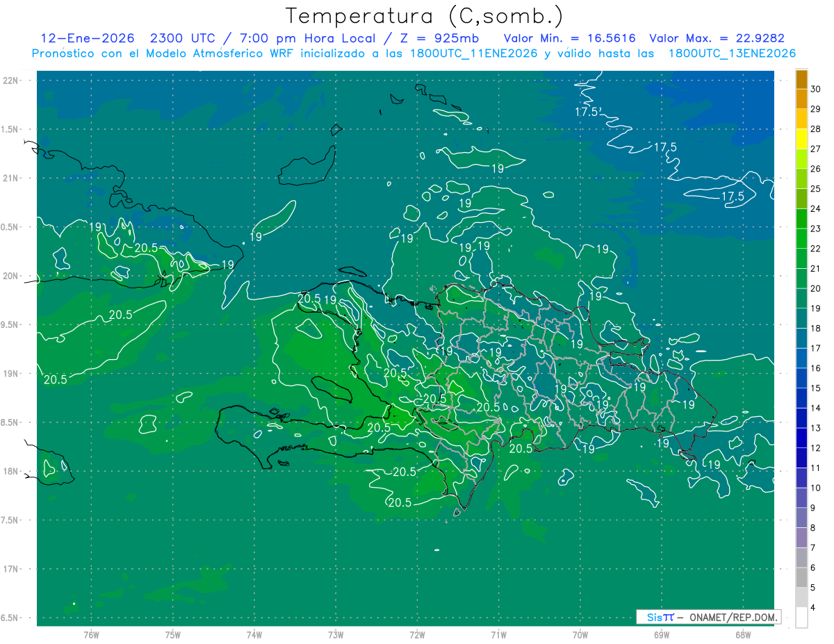
Task: Click the 'Valor Max. = 22.9282' value
Action: click(x=717, y=39)
